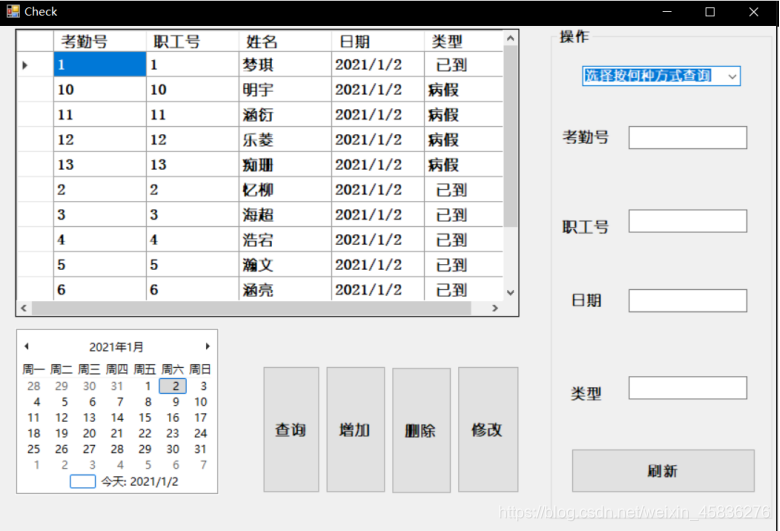Click the table horizontal scrollbar thumb

(251, 308)
